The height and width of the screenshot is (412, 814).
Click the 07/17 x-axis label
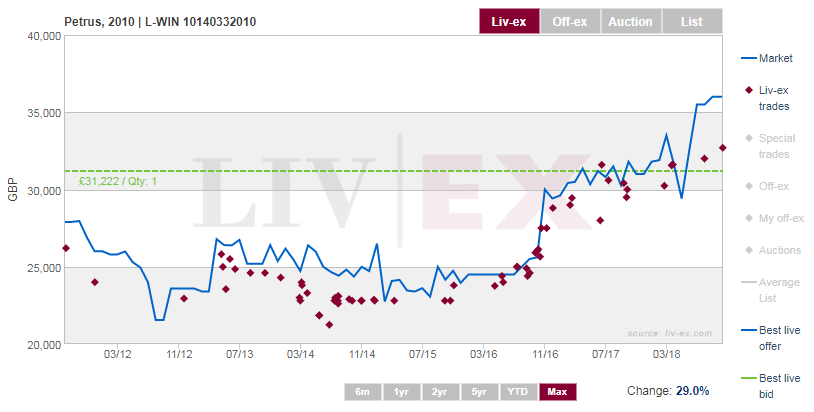coord(606,354)
